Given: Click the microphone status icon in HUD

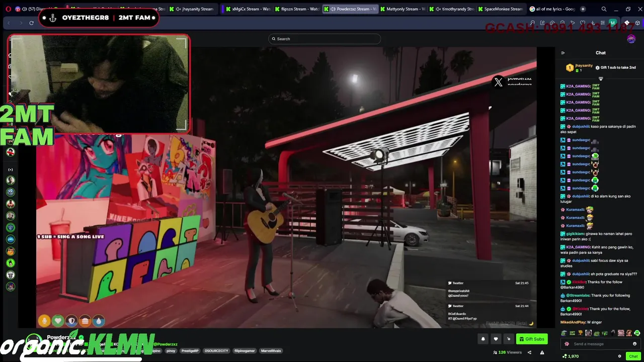Looking at the screenshot, I should point(44,321).
